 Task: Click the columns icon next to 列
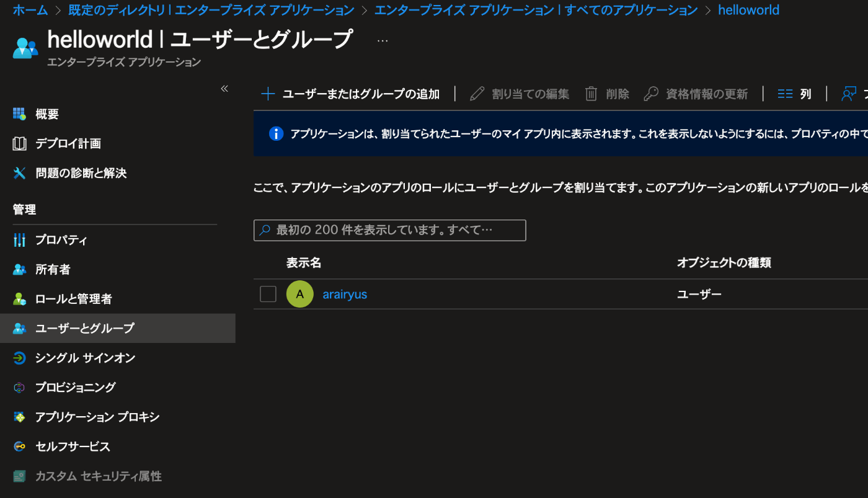click(x=786, y=94)
